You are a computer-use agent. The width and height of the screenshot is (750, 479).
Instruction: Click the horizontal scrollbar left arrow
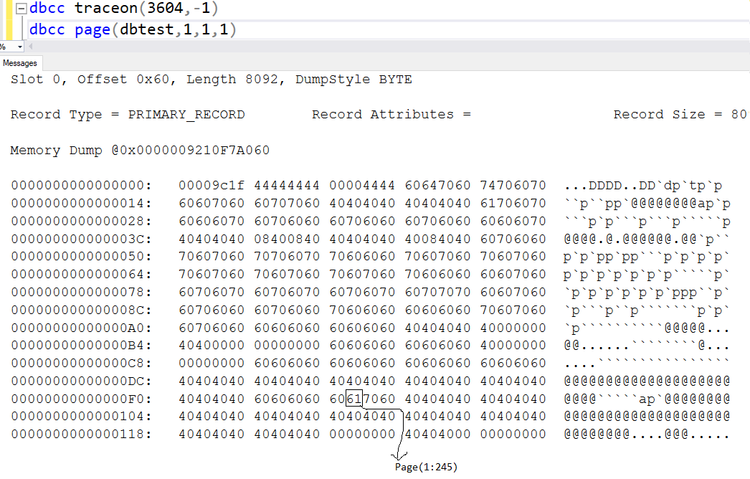[x=31, y=46]
